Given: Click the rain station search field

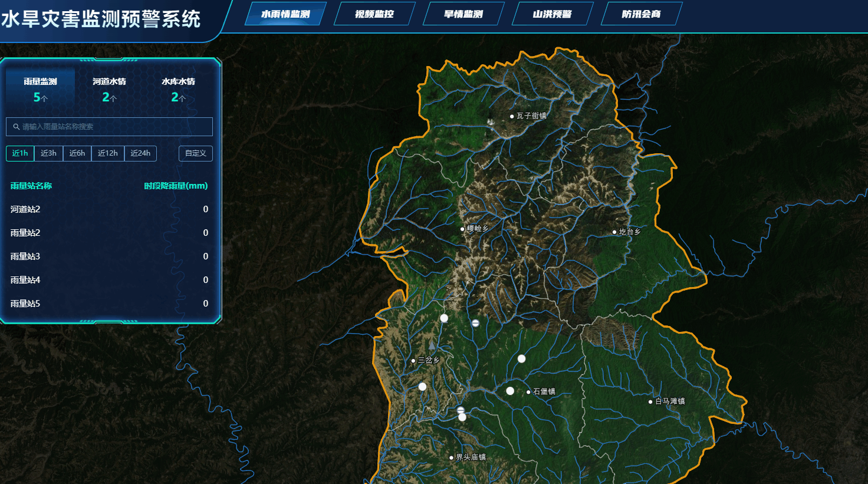Looking at the screenshot, I should click(109, 127).
